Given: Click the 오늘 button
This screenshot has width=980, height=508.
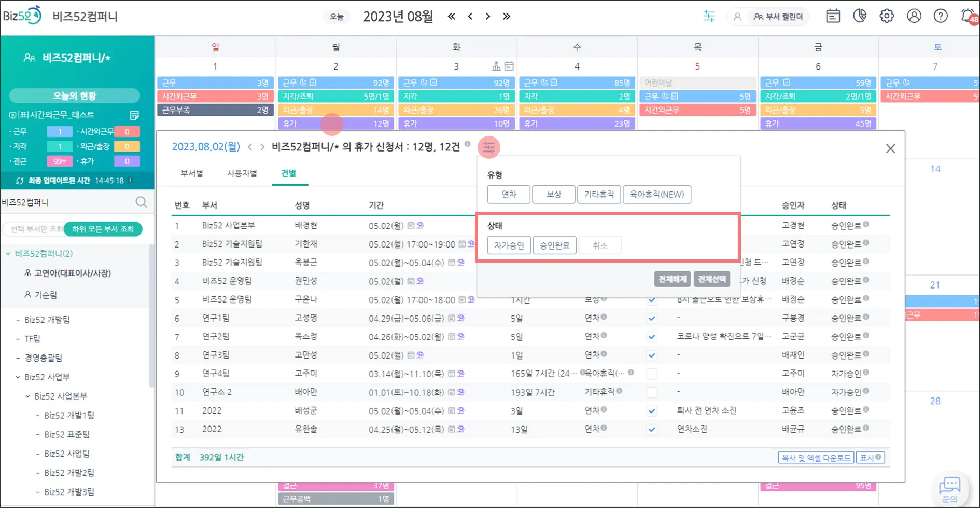Looking at the screenshot, I should coord(337,17).
